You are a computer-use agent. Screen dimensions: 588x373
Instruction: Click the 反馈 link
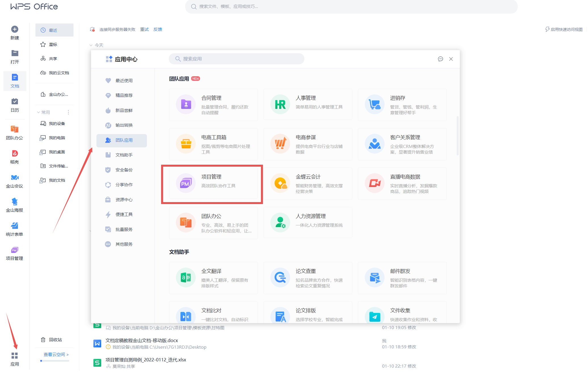tap(158, 29)
